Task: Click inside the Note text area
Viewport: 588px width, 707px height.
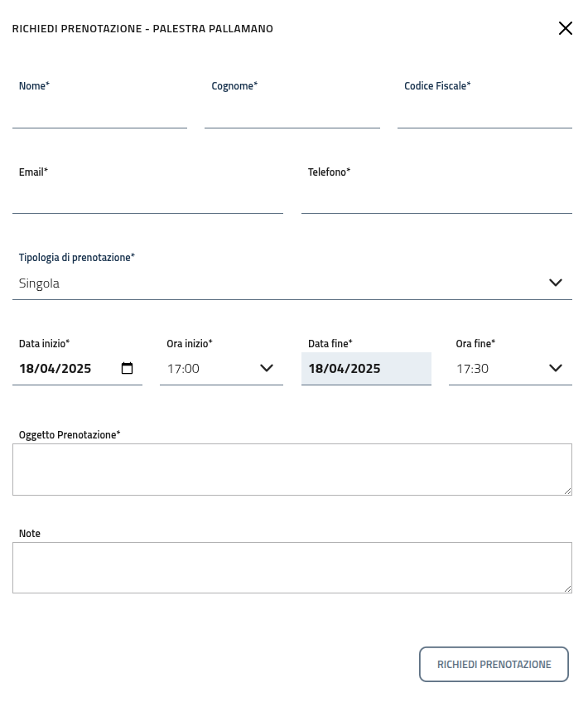Action: 292,568
